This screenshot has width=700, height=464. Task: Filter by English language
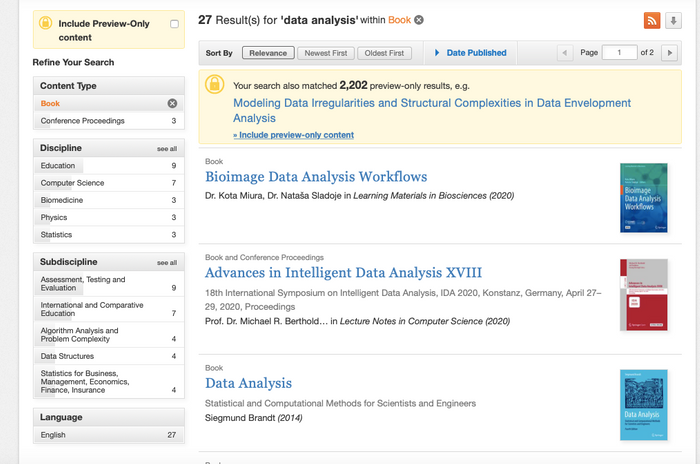(x=108, y=435)
